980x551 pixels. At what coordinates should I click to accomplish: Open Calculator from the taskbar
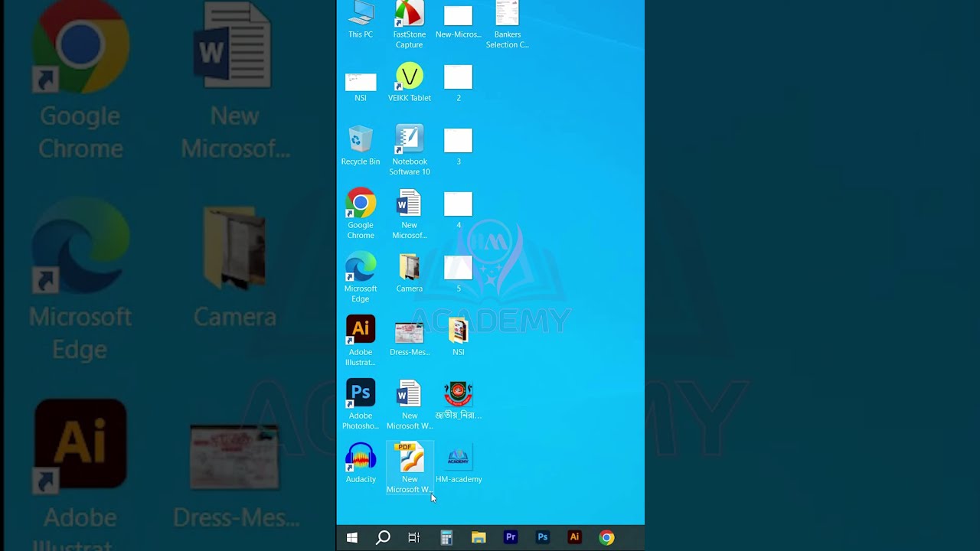click(x=446, y=537)
